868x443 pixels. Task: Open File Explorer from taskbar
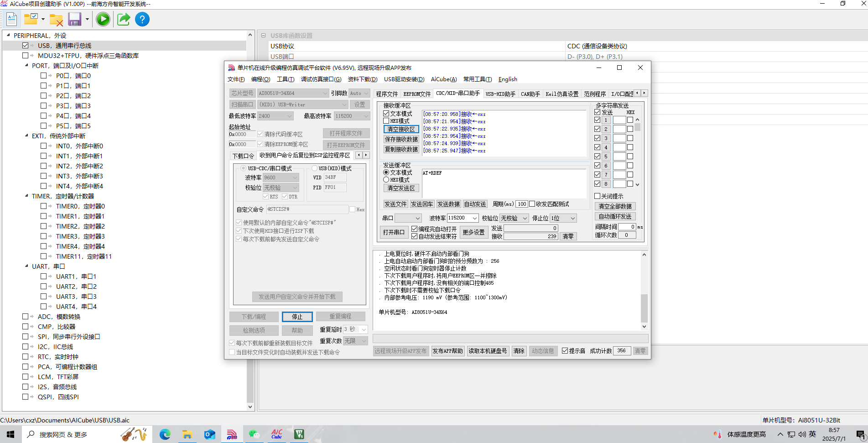tap(187, 434)
